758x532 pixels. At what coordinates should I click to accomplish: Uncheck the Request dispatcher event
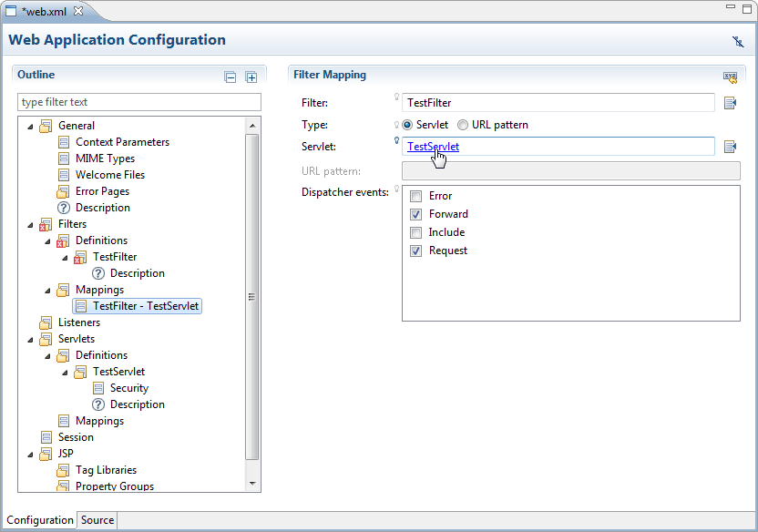tap(415, 251)
